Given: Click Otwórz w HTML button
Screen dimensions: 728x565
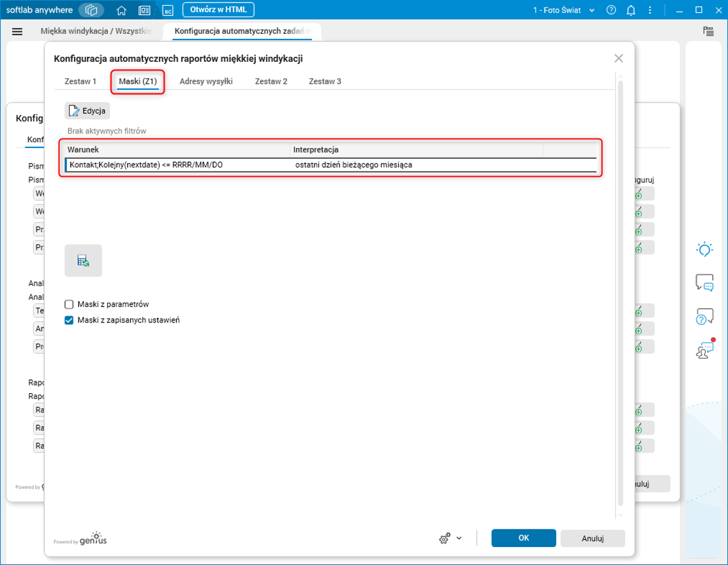Looking at the screenshot, I should (x=218, y=10).
